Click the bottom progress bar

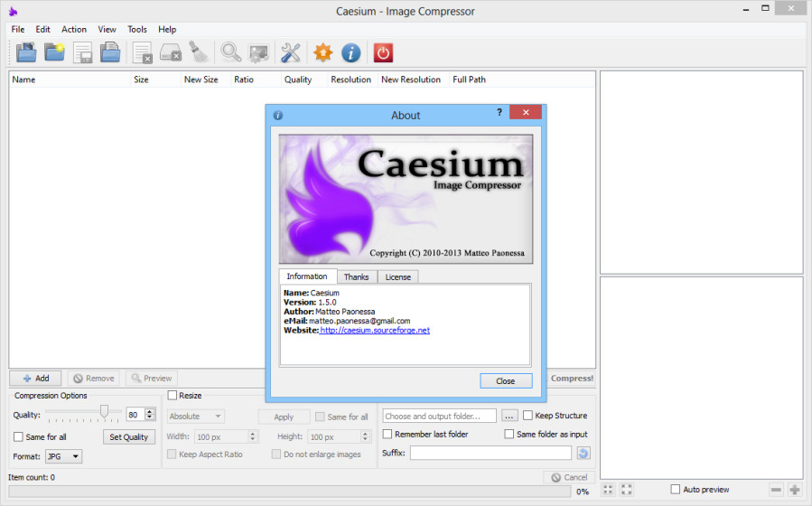289,491
